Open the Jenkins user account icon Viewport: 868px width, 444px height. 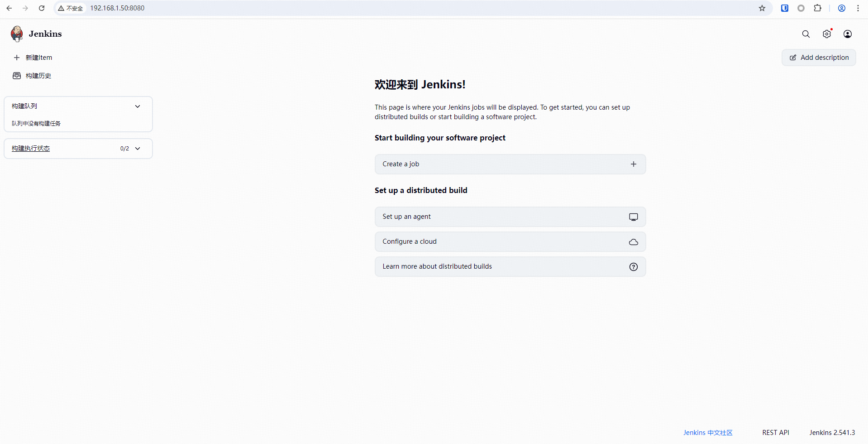click(848, 34)
